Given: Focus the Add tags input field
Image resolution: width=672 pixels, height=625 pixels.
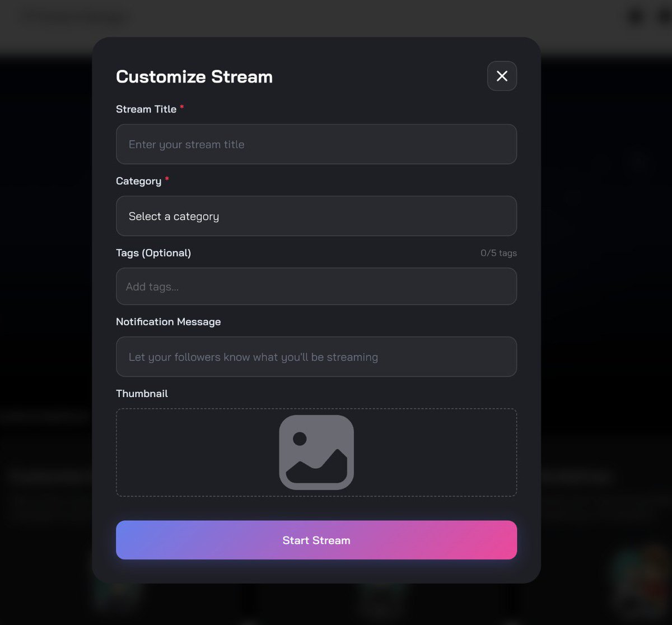Looking at the screenshot, I should pyautogui.click(x=316, y=286).
